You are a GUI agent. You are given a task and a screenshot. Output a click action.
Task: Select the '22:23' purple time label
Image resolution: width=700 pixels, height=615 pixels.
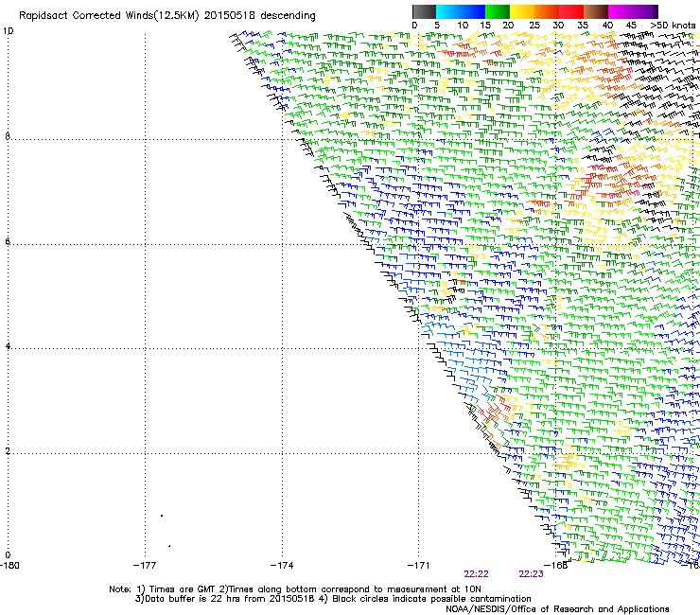(x=531, y=574)
